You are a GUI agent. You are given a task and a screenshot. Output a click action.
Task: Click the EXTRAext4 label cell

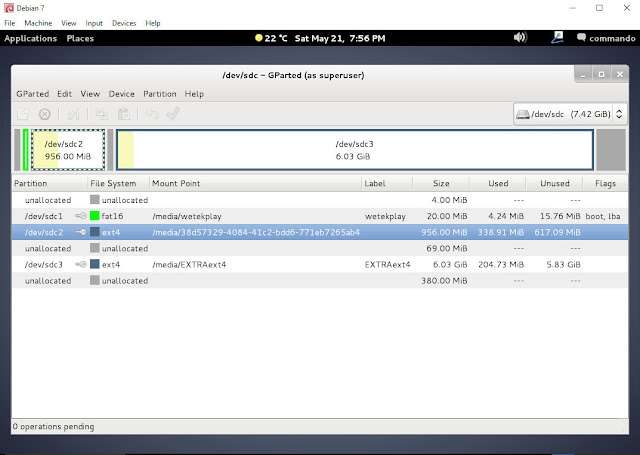coord(387,264)
